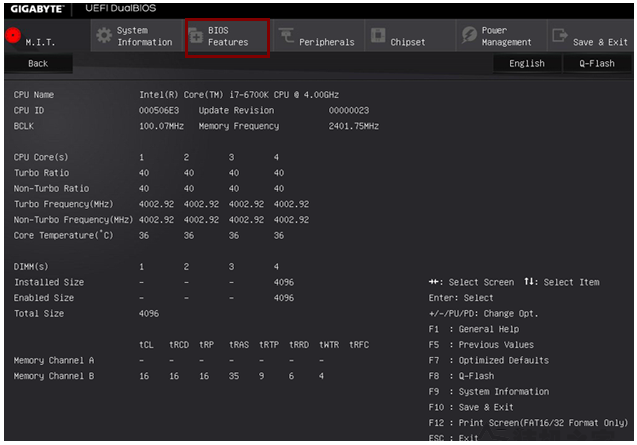
Task: Click the Memory Channel A label
Action: 54,360
